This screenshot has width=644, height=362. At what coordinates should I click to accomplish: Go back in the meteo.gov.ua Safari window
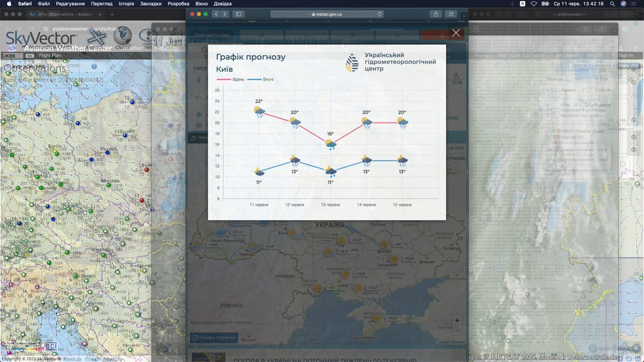click(x=216, y=14)
